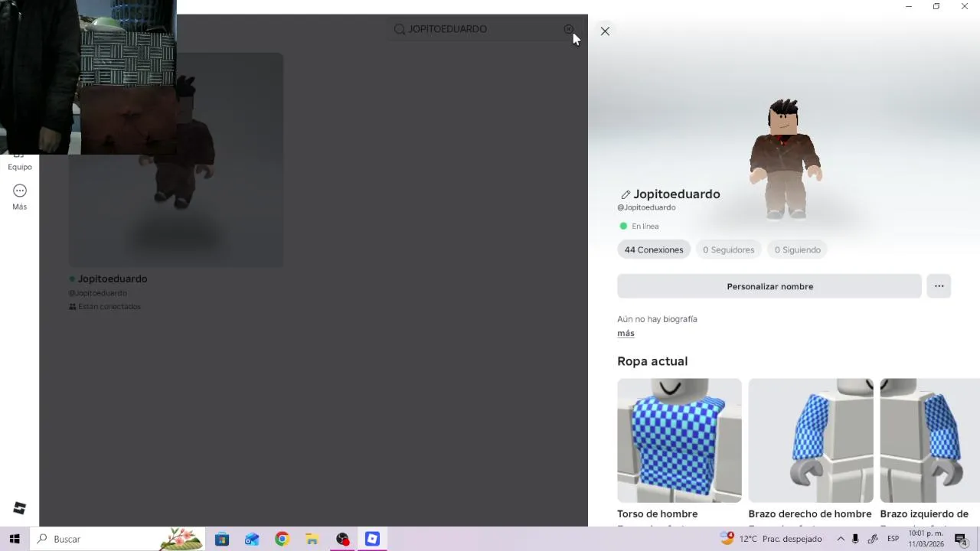Expand the biography with más link
This screenshot has width=980, height=551.
(x=626, y=333)
